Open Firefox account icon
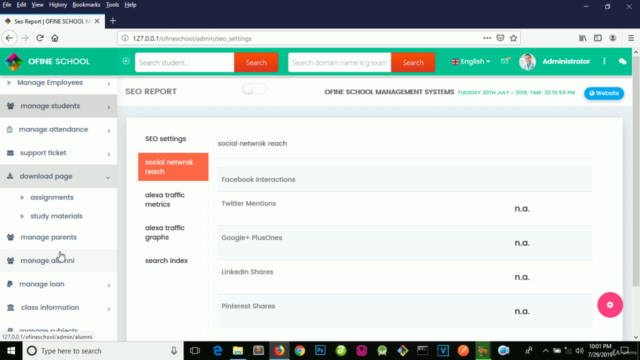Image resolution: width=640 pixels, height=360 pixels. 613,38
